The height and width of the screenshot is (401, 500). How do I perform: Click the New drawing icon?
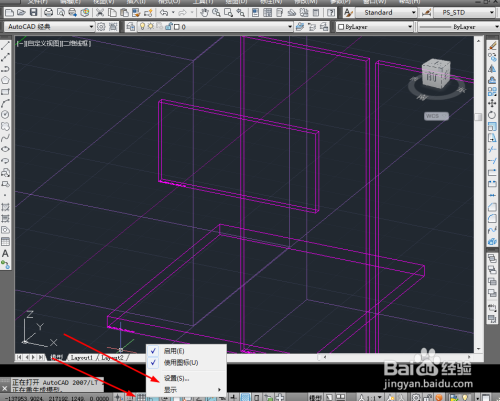(9, 13)
